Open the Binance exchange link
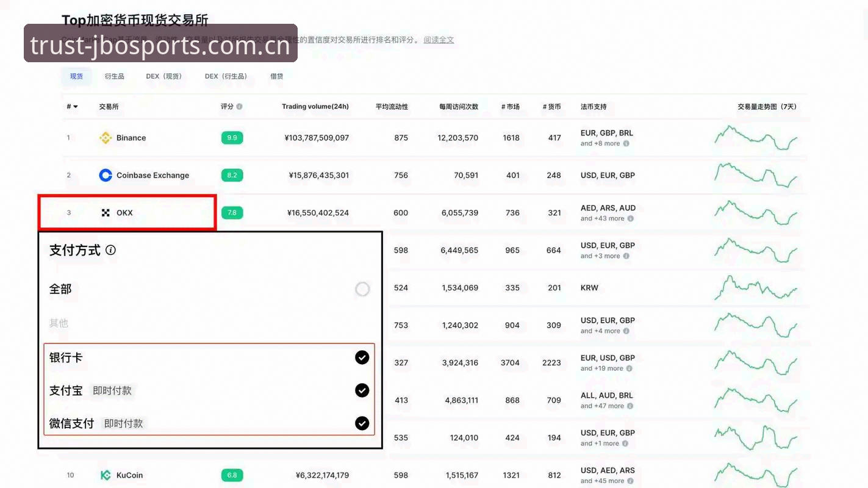868x488 pixels. [131, 138]
